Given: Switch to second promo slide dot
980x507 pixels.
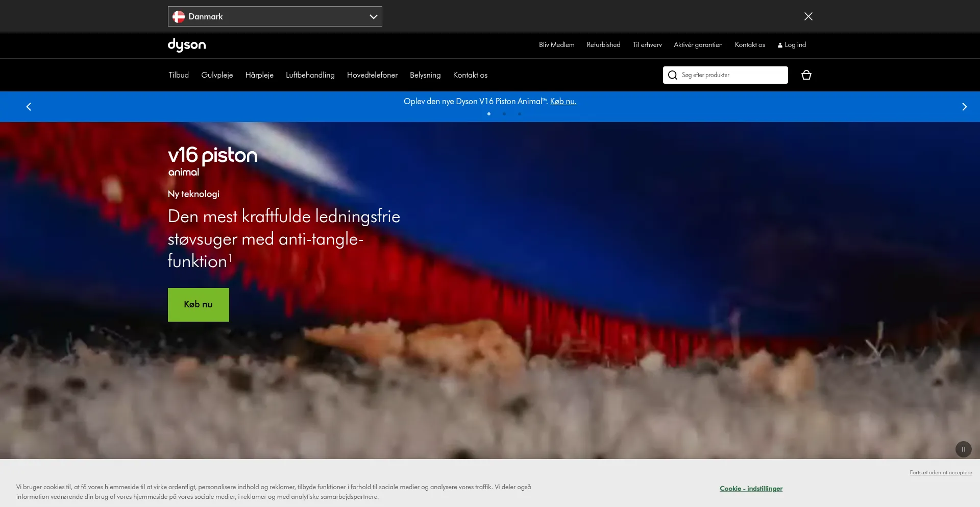Looking at the screenshot, I should (504, 114).
